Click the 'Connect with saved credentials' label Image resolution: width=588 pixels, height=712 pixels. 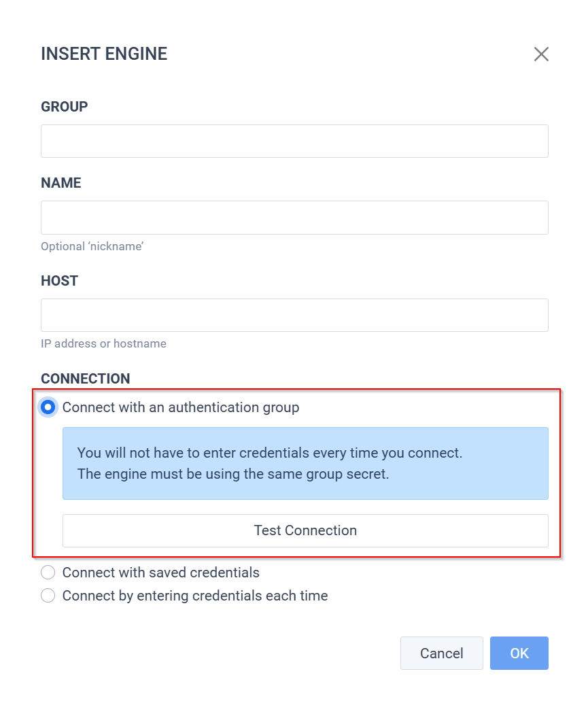click(x=160, y=573)
